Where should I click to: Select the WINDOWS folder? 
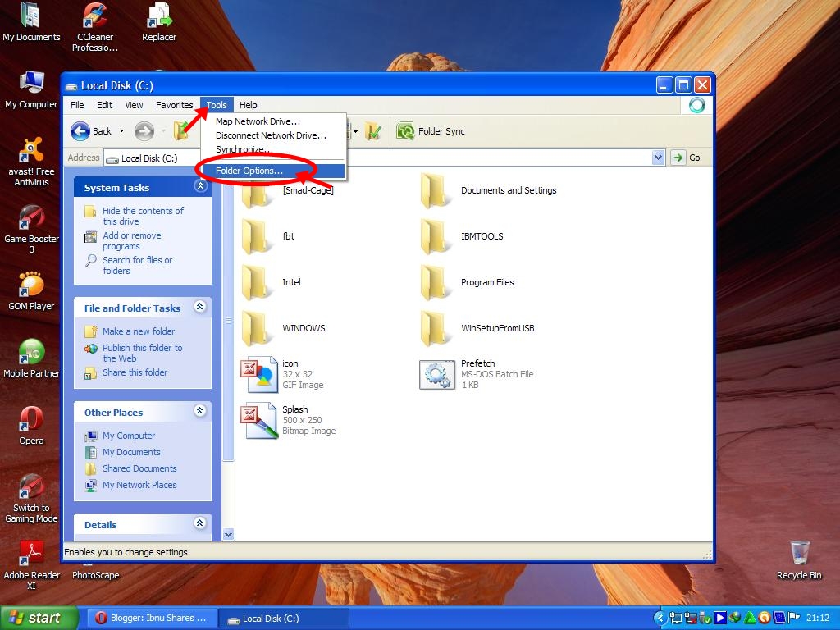pyautogui.click(x=283, y=328)
